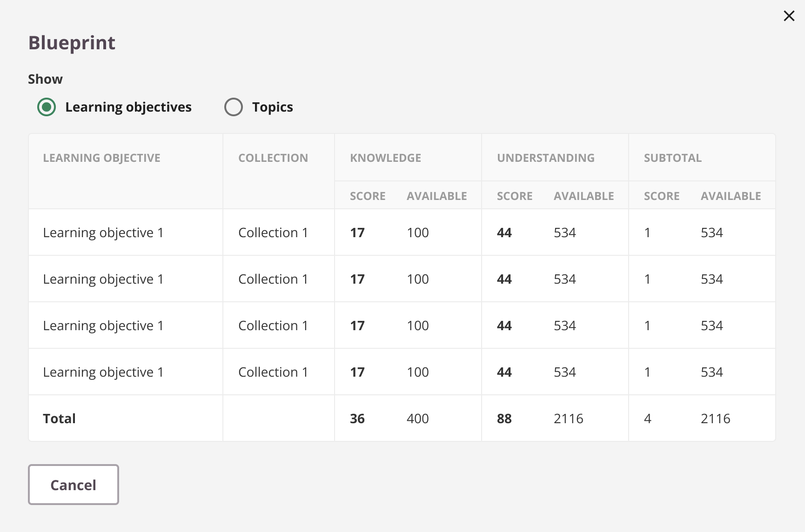The width and height of the screenshot is (805, 532).
Task: Click Understanding Score sub-header
Action: (x=515, y=196)
